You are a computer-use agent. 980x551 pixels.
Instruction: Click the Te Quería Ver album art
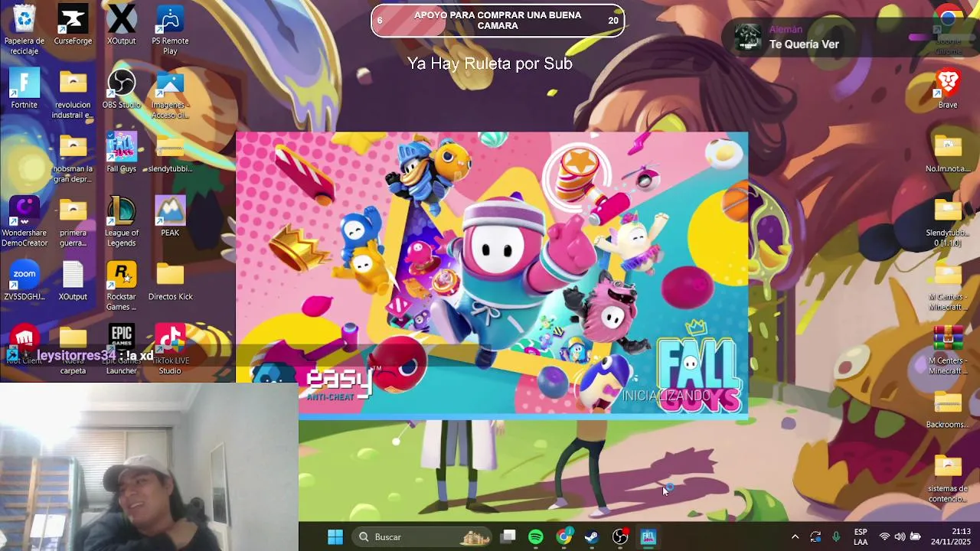tap(748, 37)
